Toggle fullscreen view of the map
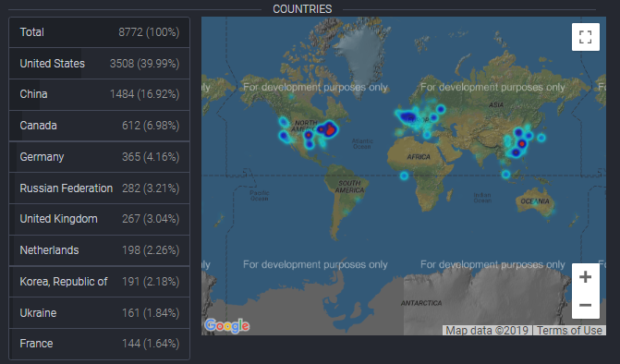Image resolution: width=620 pixels, height=364 pixels. click(586, 37)
